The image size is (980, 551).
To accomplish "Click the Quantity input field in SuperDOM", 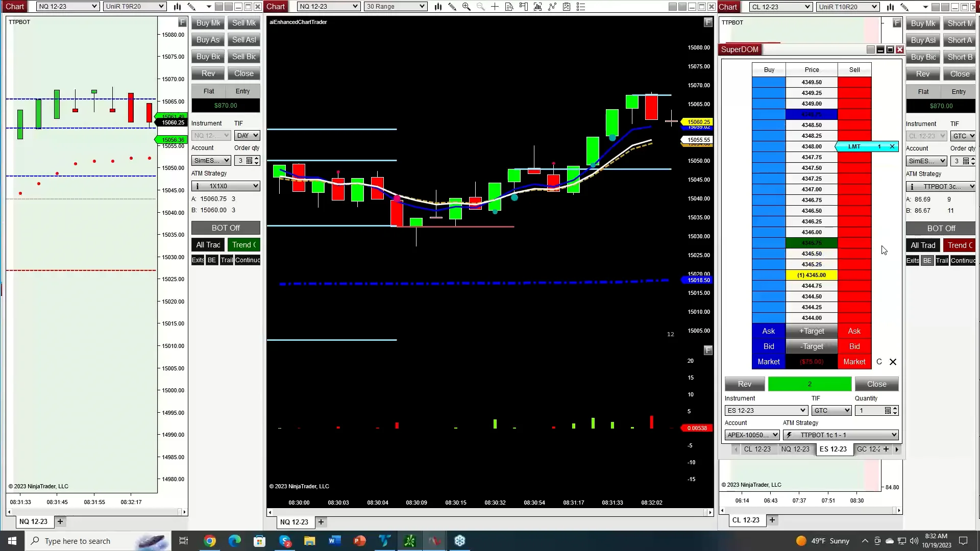I will point(871,411).
